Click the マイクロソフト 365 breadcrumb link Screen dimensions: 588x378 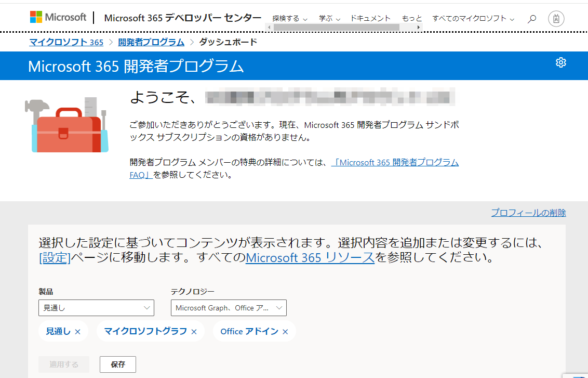click(x=66, y=42)
